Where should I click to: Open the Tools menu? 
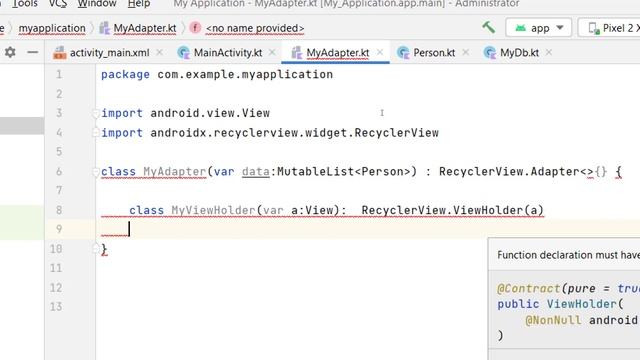click(24, 4)
